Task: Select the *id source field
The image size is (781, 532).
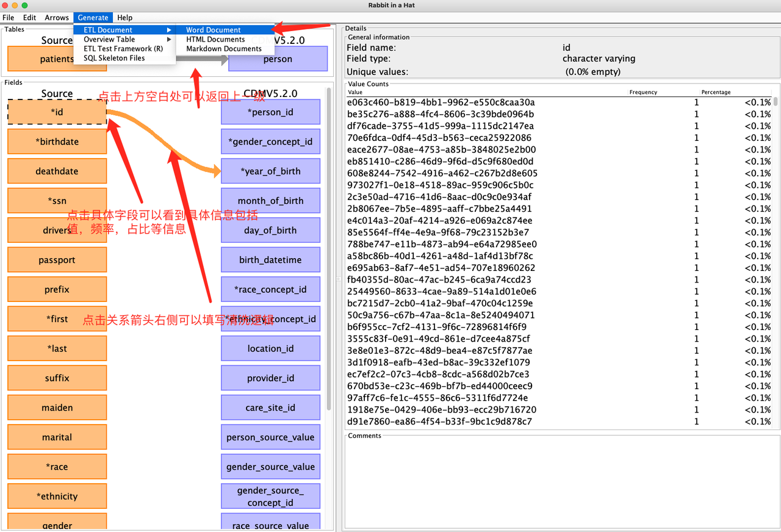Action: tap(57, 112)
